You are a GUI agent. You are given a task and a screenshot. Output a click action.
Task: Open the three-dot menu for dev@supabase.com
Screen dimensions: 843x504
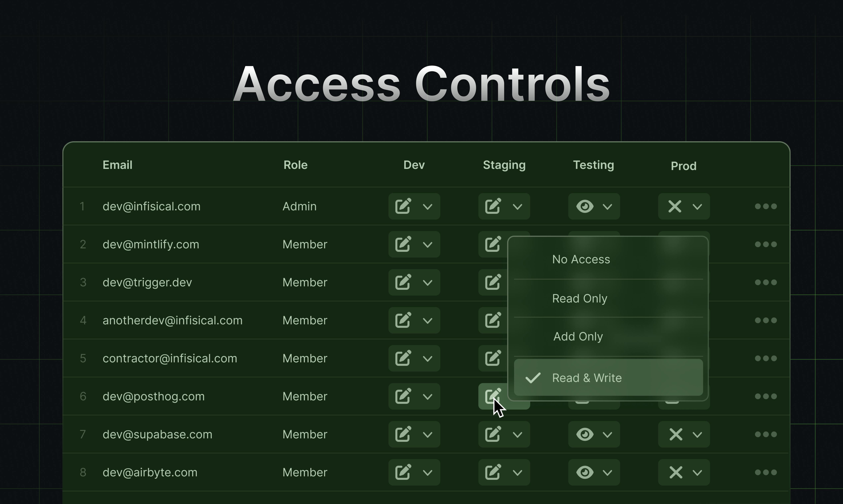(x=766, y=434)
